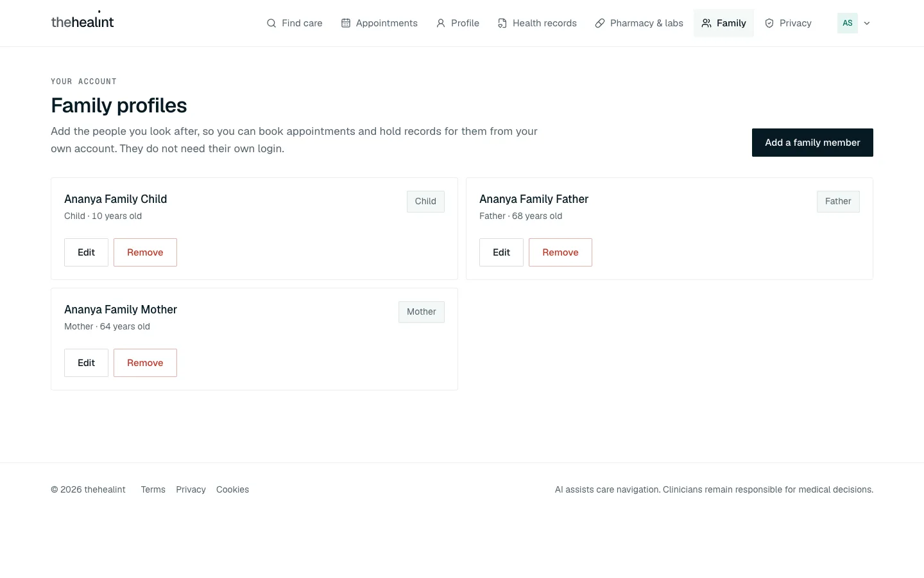
Task: Remove the Ananya Family Child profile
Action: [x=145, y=252]
